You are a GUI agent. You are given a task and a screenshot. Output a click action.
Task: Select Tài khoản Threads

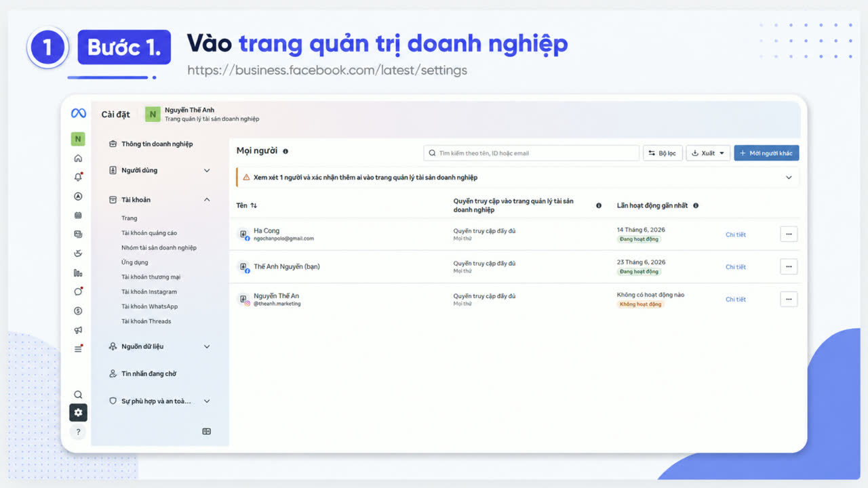[146, 321]
